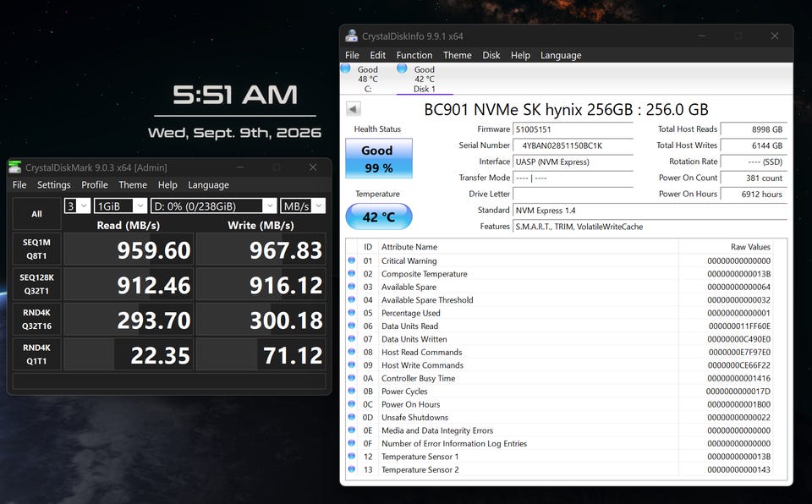The width and height of the screenshot is (812, 504).
Task: Click the blue status dot for Host Read Commands
Action: click(352, 352)
